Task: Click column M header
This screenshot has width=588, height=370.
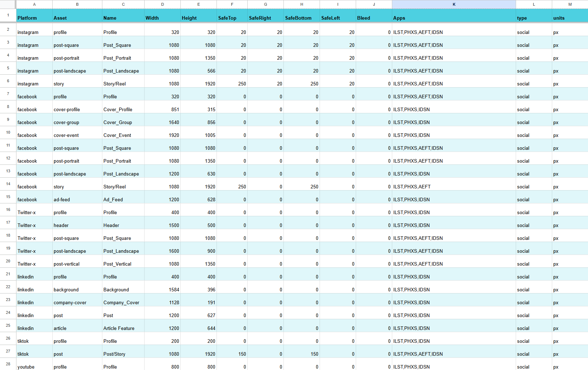Action: coord(570,4)
